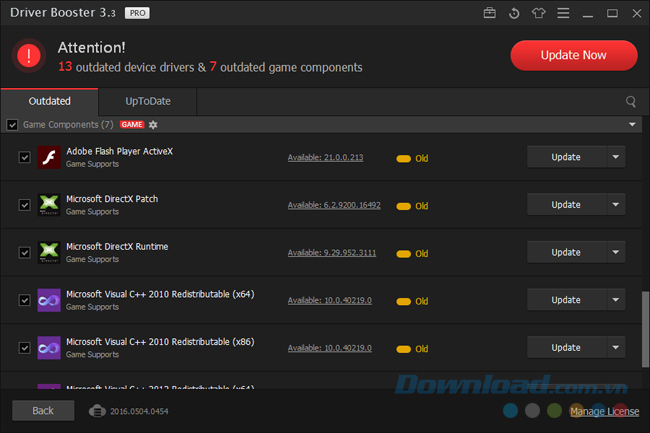Click the database version icon near 2016.0504.0454

[x=97, y=411]
